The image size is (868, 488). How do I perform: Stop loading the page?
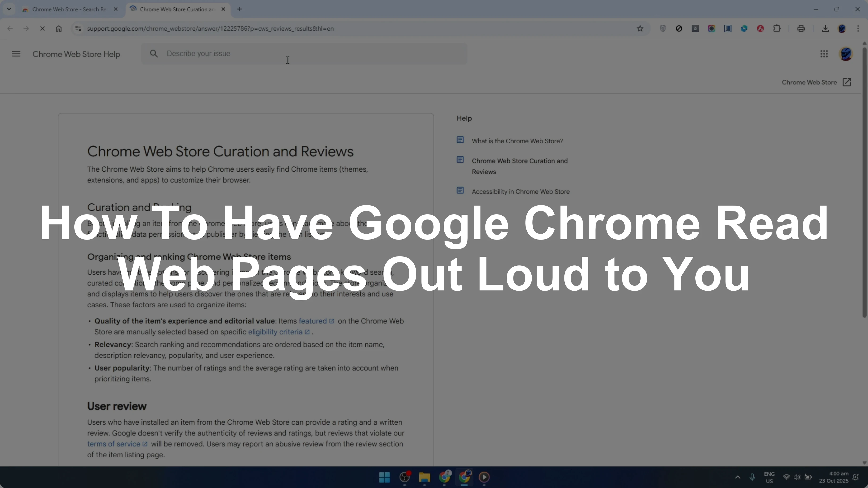42,29
